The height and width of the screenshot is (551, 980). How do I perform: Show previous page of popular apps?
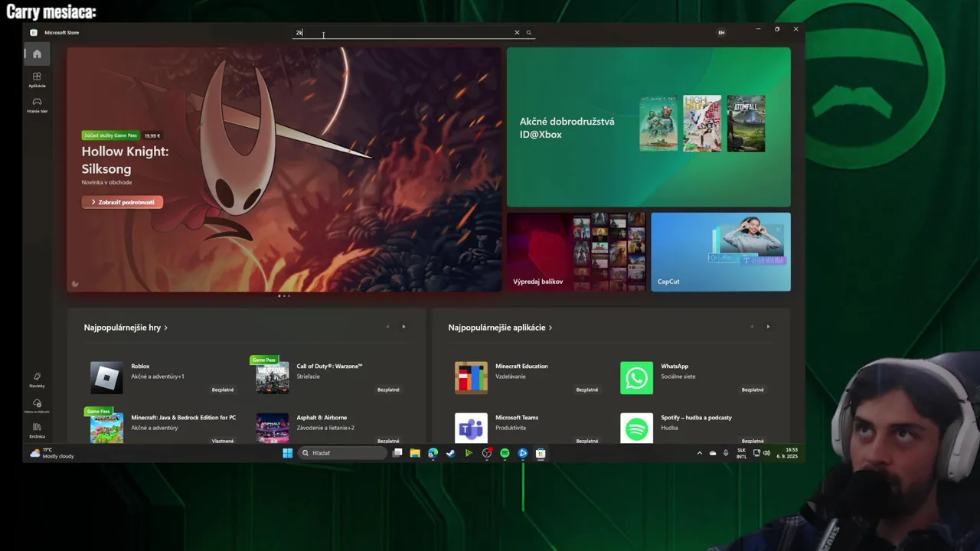tap(752, 327)
